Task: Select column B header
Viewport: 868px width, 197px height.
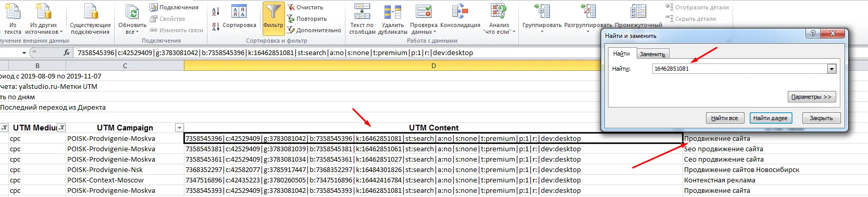Action: 38,66
